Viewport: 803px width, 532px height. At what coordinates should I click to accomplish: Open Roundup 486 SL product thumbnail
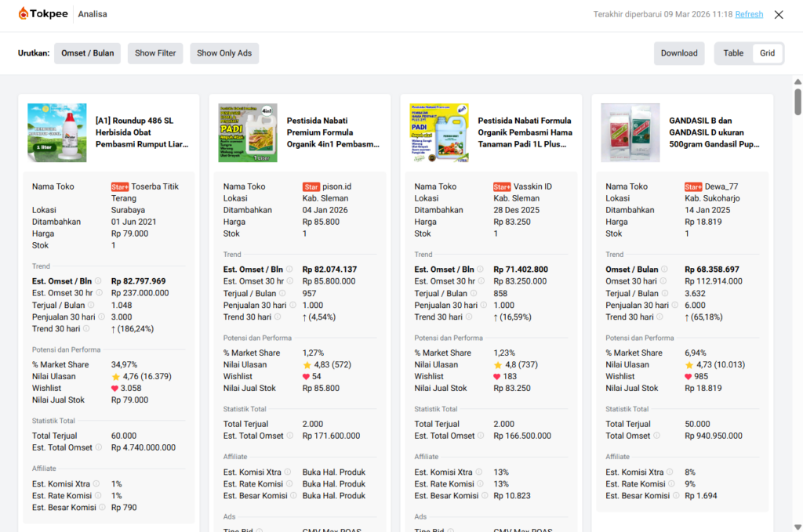click(57, 132)
